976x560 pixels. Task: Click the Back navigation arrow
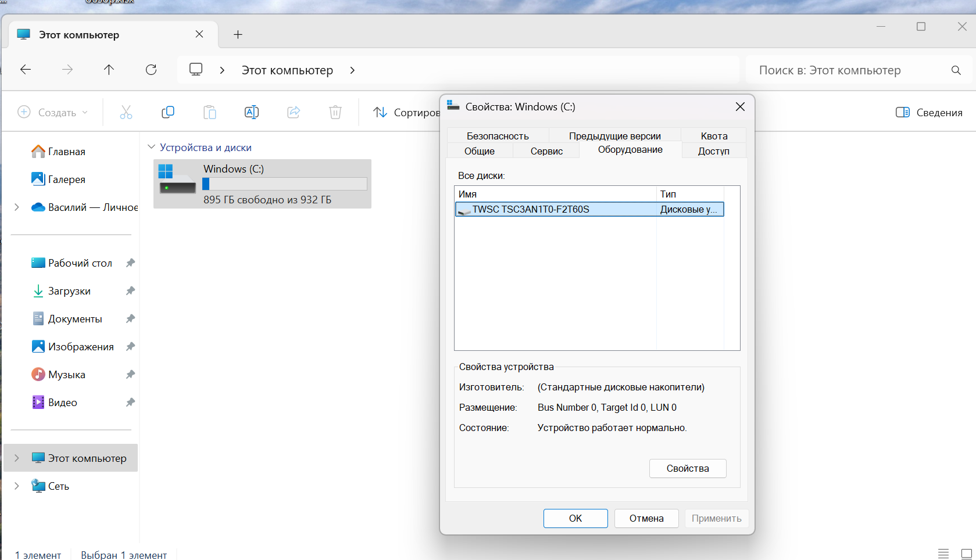pyautogui.click(x=26, y=70)
